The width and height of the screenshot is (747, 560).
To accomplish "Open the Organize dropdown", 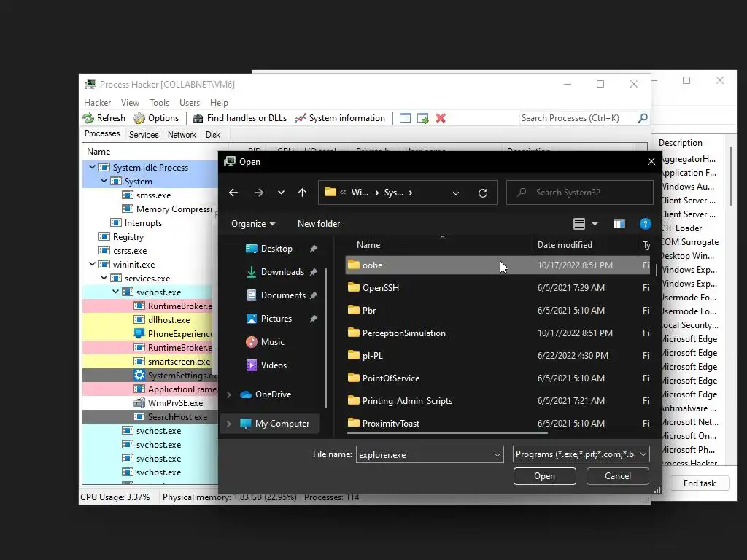I will click(x=253, y=224).
